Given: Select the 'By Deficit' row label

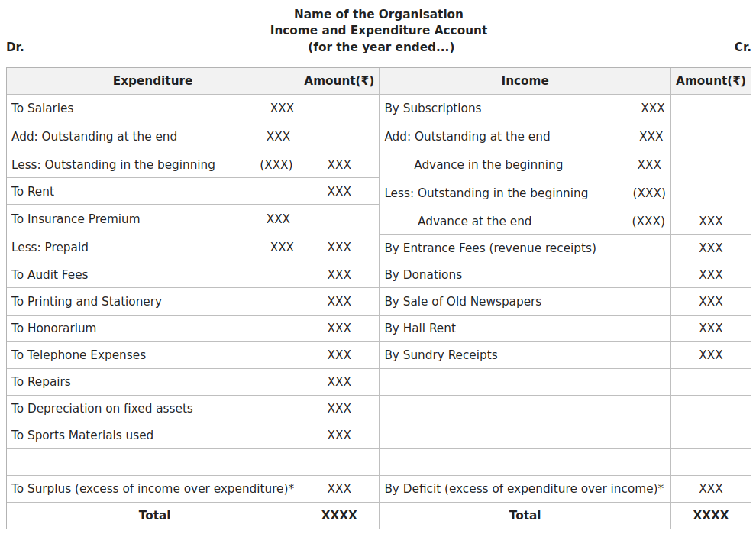Looking at the screenshot, I should coord(524,489).
